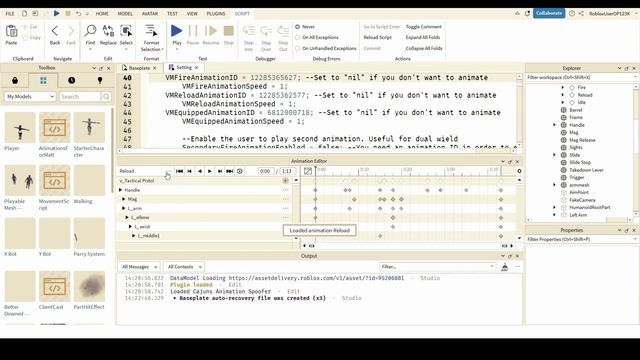
Task: Click the add track plus icon for v_Tactical Pistol
Action: coord(285,180)
